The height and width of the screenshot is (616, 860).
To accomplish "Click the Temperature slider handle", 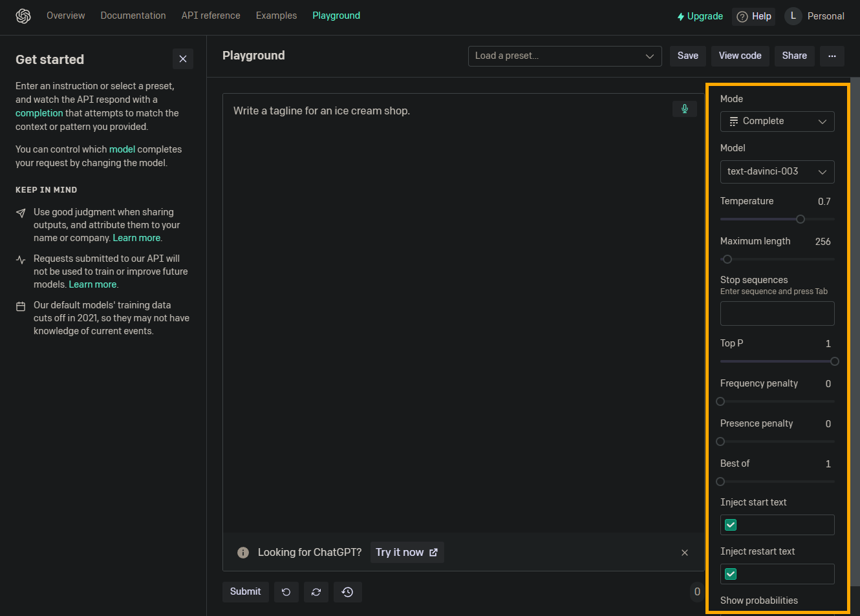I will [x=801, y=219].
